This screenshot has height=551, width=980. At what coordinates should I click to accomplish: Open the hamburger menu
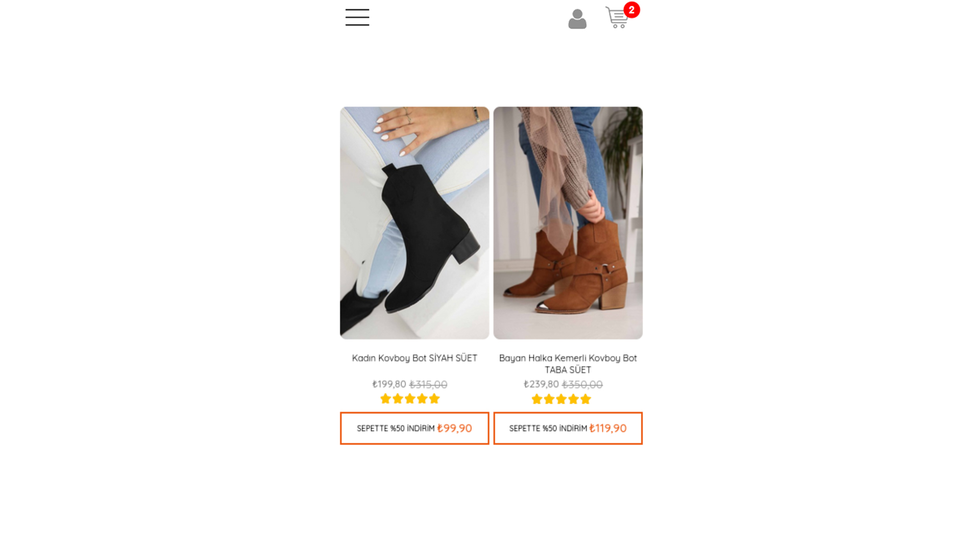click(x=357, y=17)
